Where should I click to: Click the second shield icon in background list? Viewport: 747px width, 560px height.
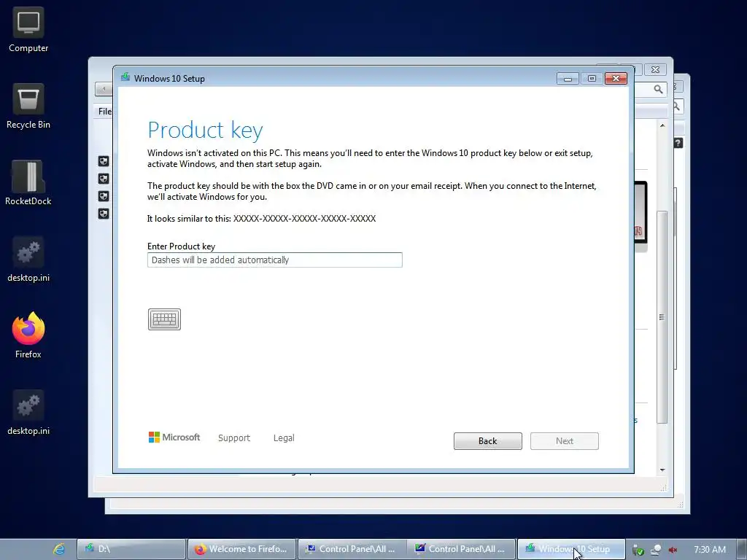(x=104, y=179)
